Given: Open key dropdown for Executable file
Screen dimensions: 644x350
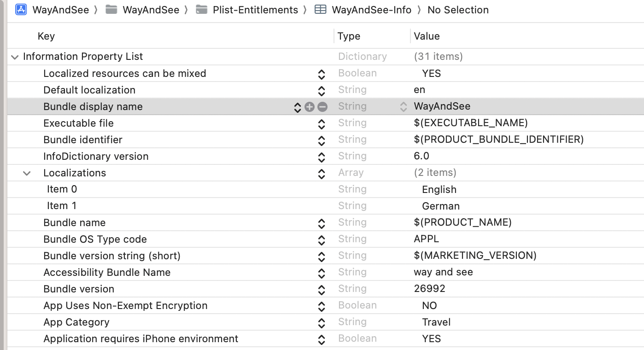Looking at the screenshot, I should [322, 123].
